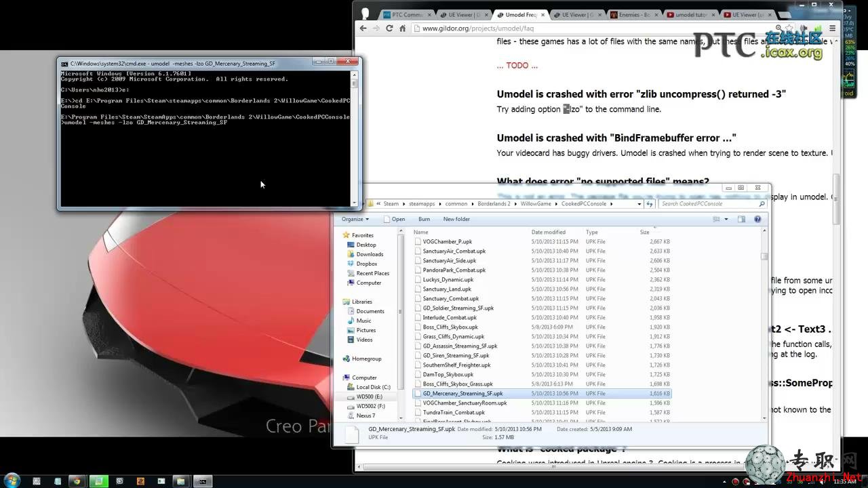Click Chrome's forward arrow
868x488 pixels.
(x=376, y=28)
